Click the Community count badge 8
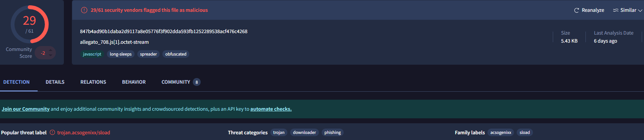 (197, 82)
